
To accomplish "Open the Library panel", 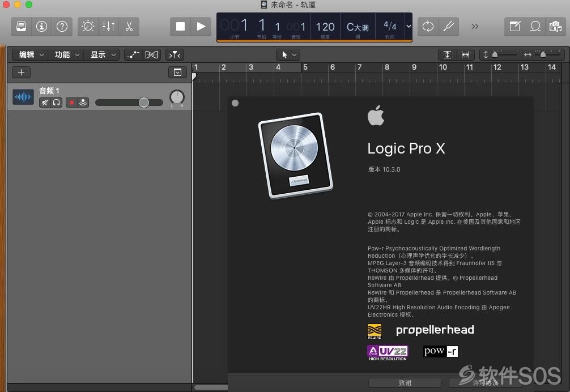I will 21,27.
